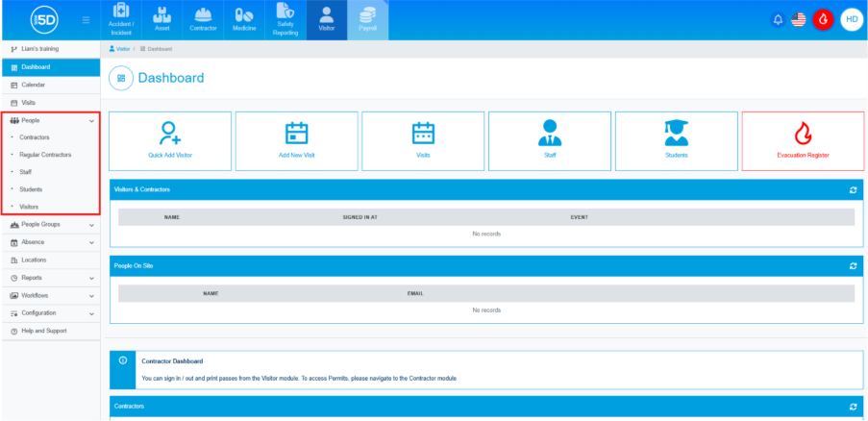The width and height of the screenshot is (868, 421).
Task: Click the Add New Visit calendar tile
Action: pos(297,141)
